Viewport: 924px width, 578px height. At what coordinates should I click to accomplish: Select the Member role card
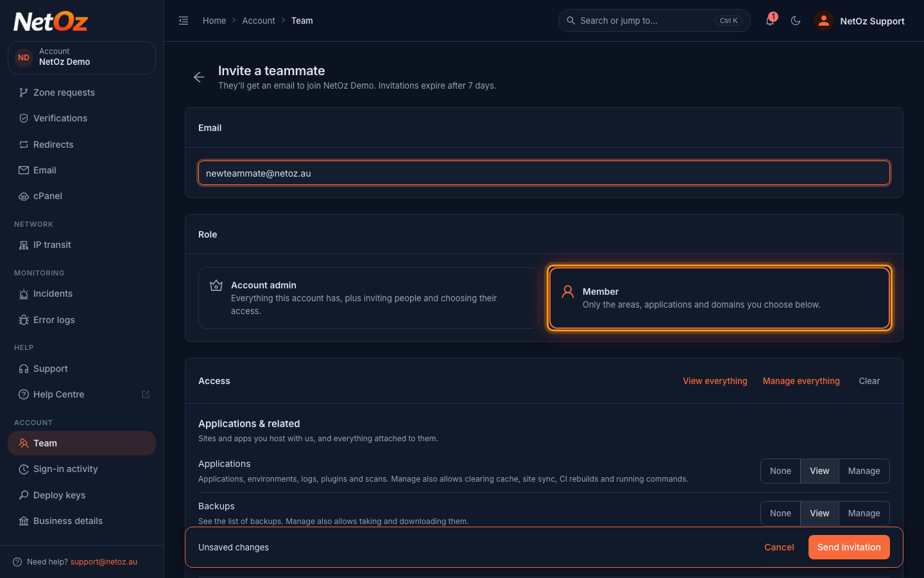pos(719,298)
